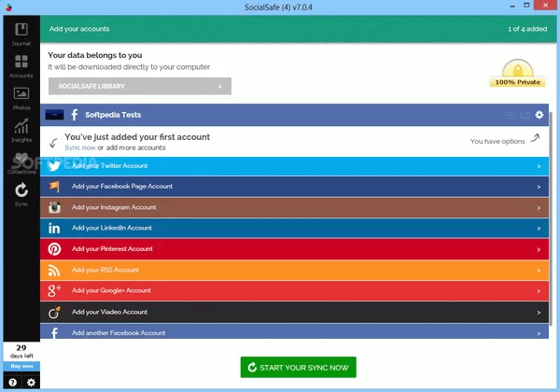Click the 100% Private padlock badge

(x=517, y=73)
